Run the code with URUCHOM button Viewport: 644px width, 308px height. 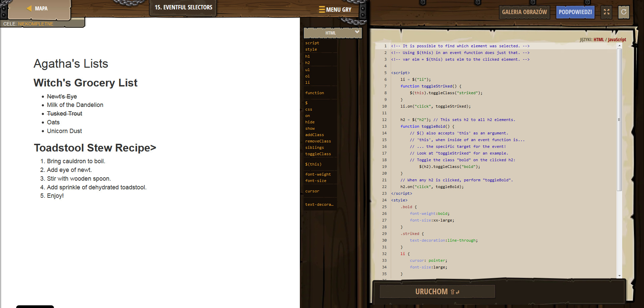[x=437, y=292]
